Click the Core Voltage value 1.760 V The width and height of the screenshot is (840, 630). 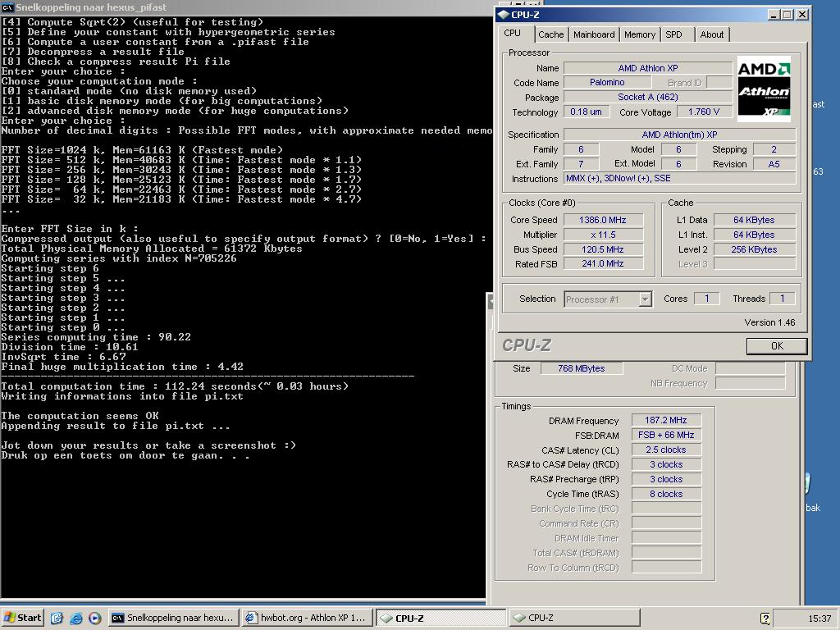703,112
